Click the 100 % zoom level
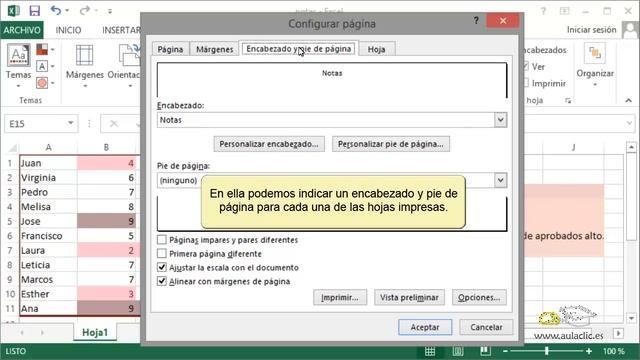The height and width of the screenshot is (360, 640). point(614,351)
